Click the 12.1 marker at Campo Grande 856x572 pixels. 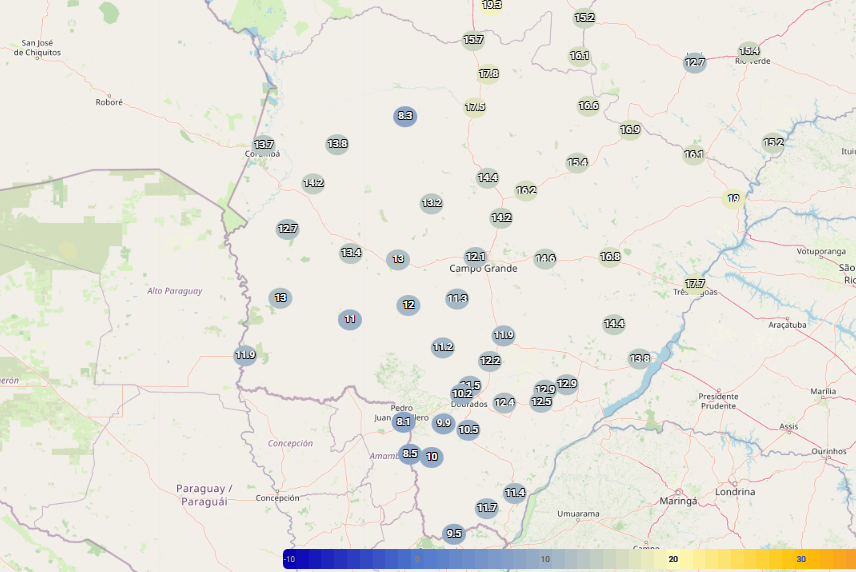(475, 257)
